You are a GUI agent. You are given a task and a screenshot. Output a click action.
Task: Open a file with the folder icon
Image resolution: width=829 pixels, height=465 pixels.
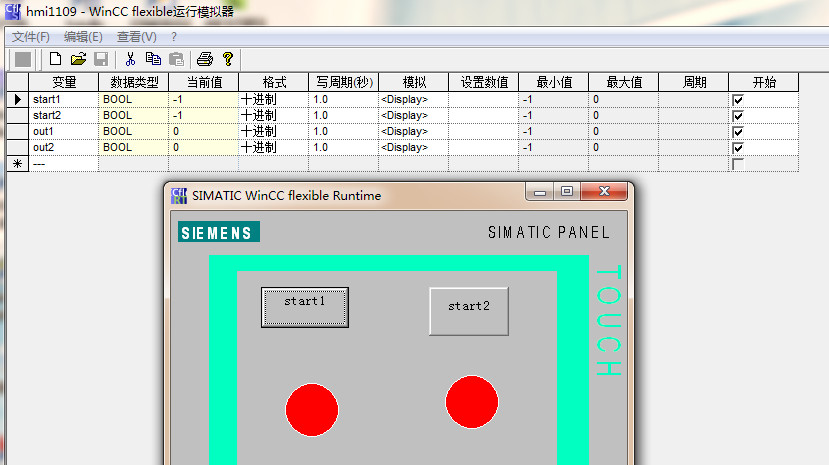coord(78,59)
